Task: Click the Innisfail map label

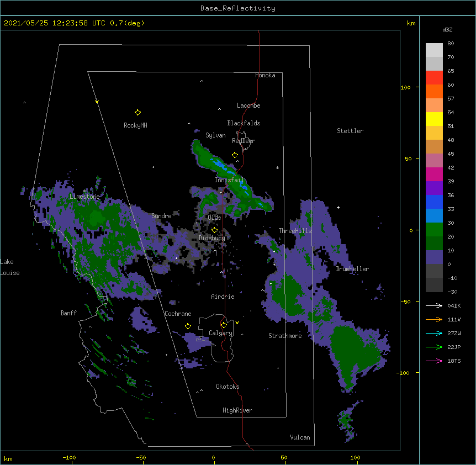Action: tap(229, 180)
